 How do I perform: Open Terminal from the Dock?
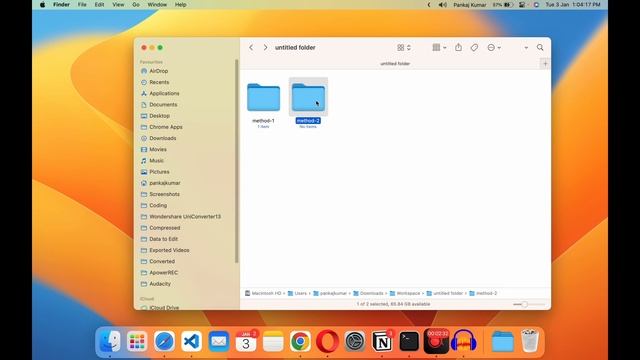tap(409, 341)
